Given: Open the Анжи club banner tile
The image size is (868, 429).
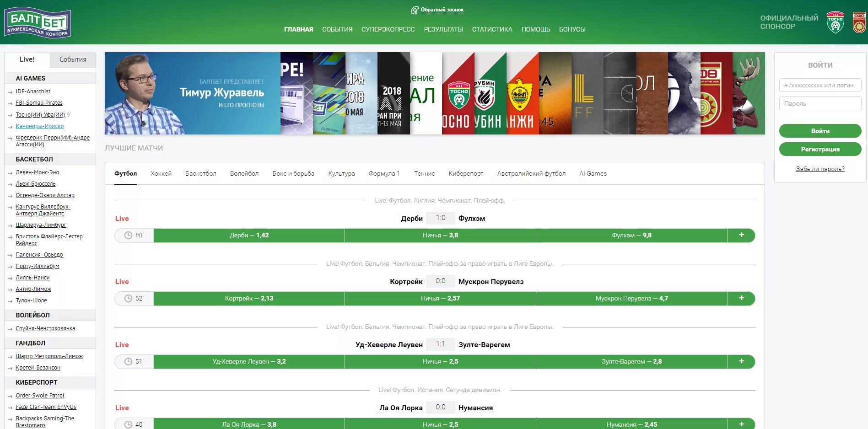Looking at the screenshot, I should (x=523, y=93).
